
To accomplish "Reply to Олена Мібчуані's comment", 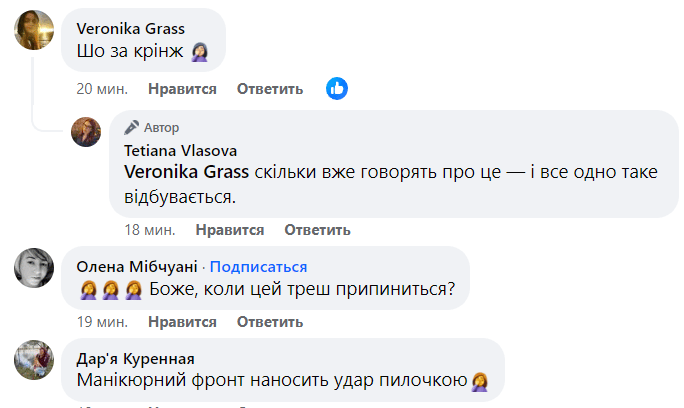I will pos(270,322).
